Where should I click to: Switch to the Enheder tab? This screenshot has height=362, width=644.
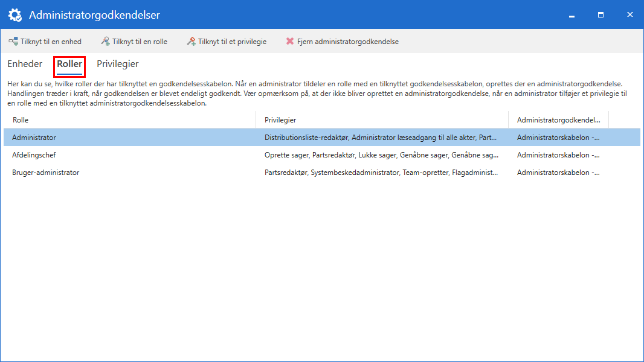[25, 64]
